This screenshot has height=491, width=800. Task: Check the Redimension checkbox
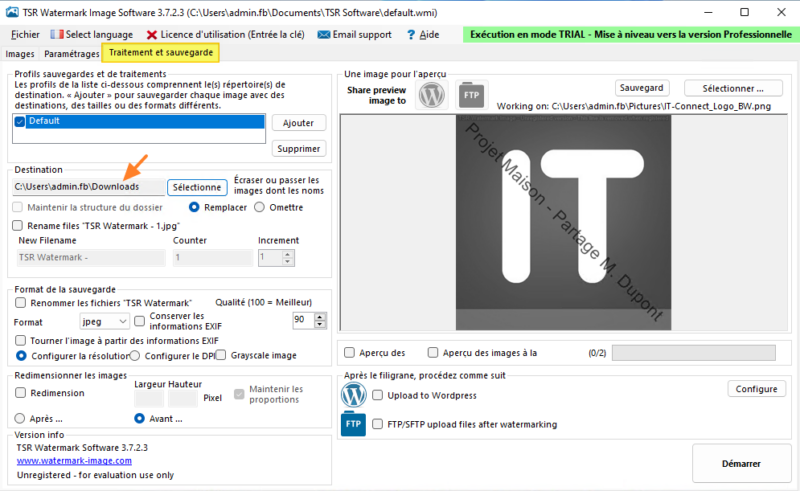tap(20, 392)
